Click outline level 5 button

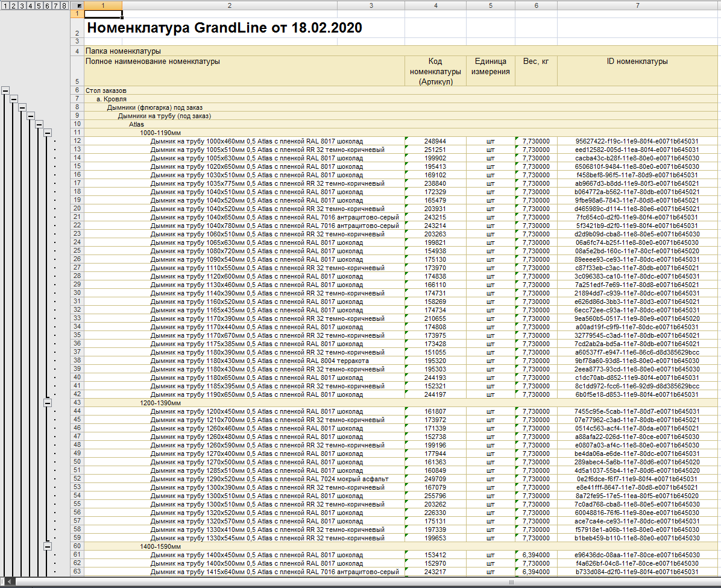click(39, 5)
